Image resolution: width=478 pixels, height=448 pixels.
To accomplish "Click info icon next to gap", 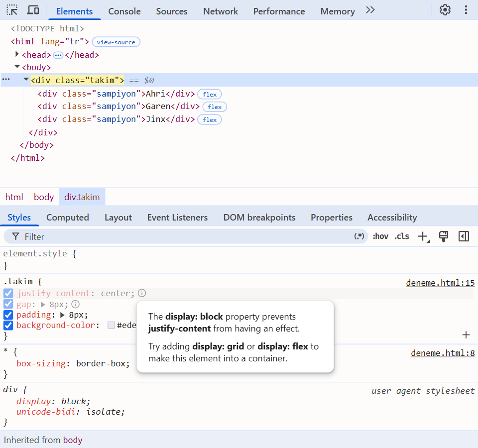I will pos(75,304).
